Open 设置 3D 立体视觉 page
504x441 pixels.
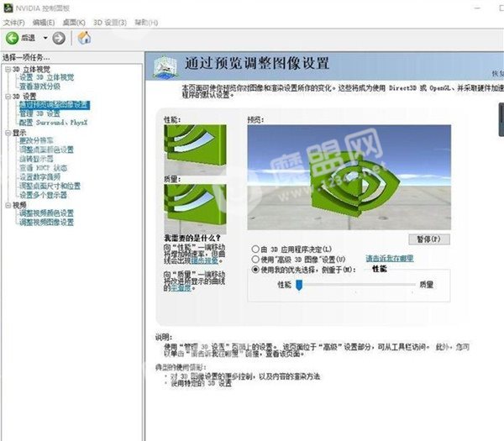[x=46, y=77]
